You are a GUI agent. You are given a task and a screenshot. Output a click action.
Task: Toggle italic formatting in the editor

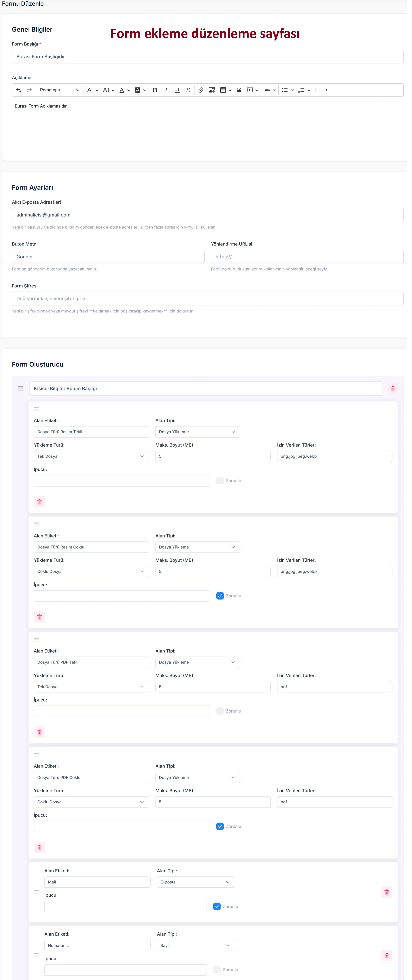[166, 90]
